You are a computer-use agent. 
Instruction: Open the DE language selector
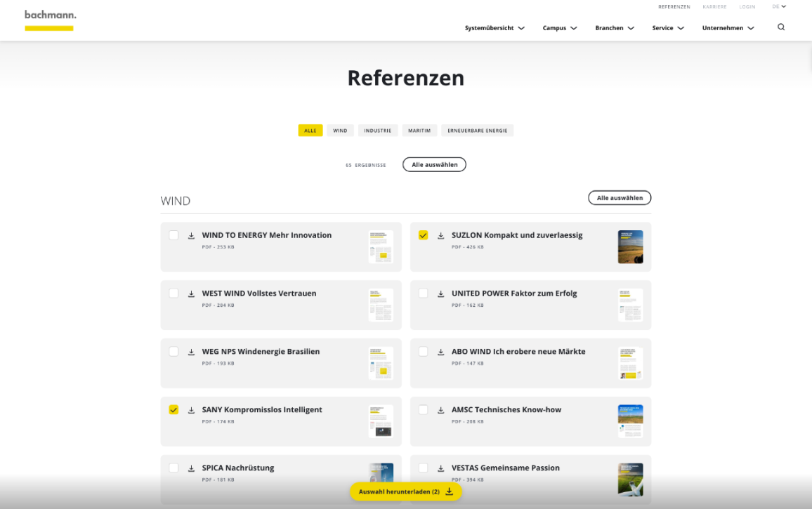point(779,6)
